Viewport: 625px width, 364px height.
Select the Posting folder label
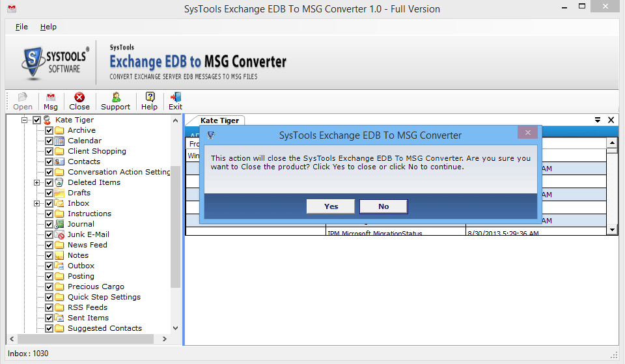pos(81,276)
